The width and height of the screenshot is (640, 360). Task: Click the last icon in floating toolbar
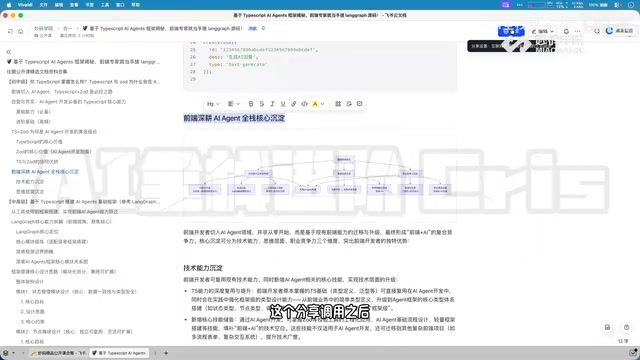pyautogui.click(x=360, y=104)
